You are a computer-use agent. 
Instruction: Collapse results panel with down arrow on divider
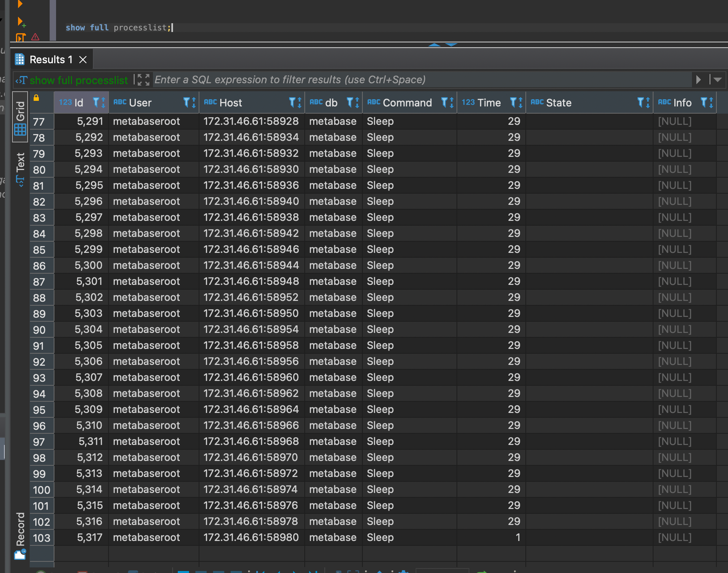(x=451, y=44)
